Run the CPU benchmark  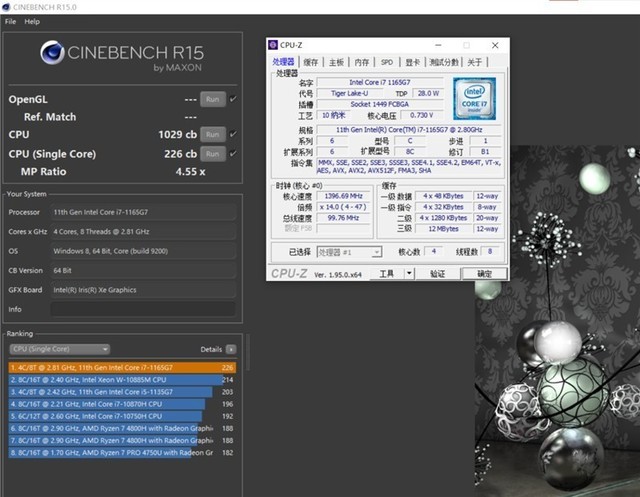coord(213,135)
